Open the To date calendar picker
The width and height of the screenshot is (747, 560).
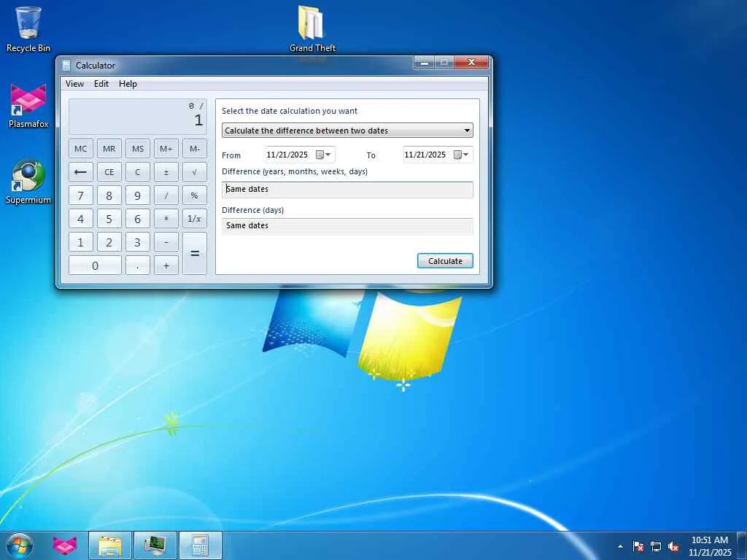pos(461,155)
